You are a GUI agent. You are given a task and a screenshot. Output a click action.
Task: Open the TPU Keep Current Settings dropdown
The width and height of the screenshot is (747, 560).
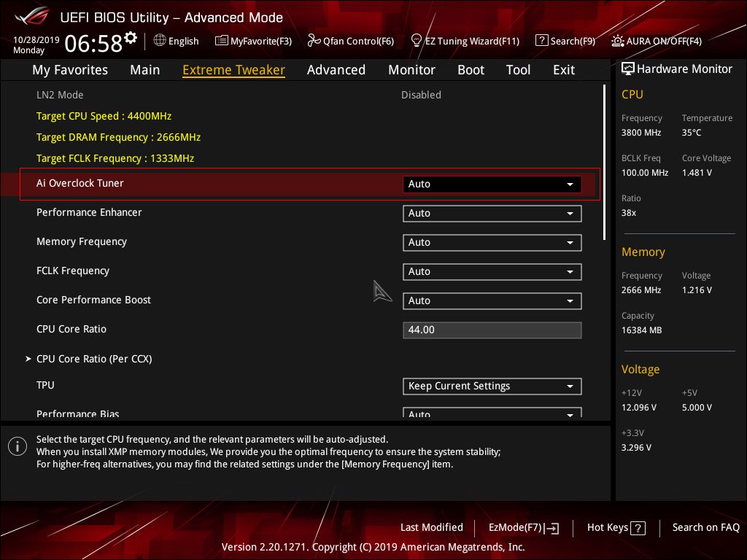pyautogui.click(x=492, y=386)
